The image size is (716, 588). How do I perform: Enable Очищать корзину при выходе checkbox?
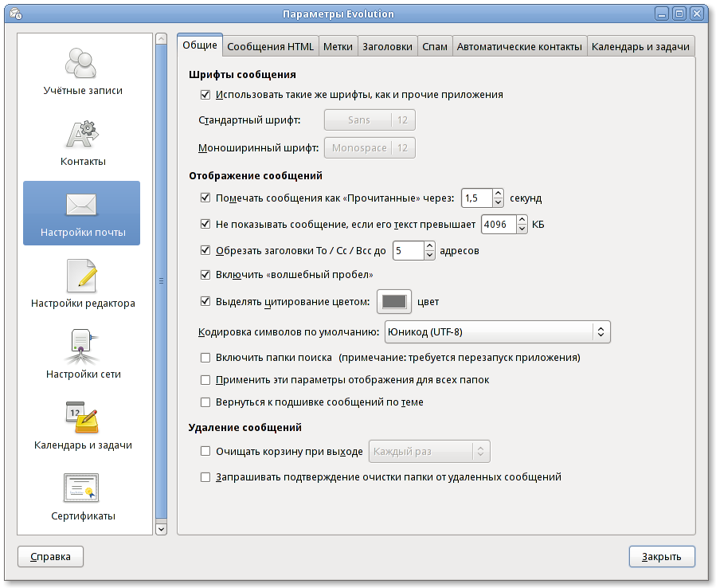point(205,451)
